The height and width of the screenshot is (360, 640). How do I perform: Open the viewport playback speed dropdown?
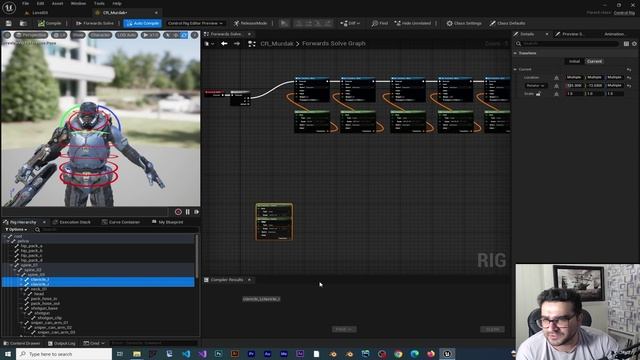[151, 35]
